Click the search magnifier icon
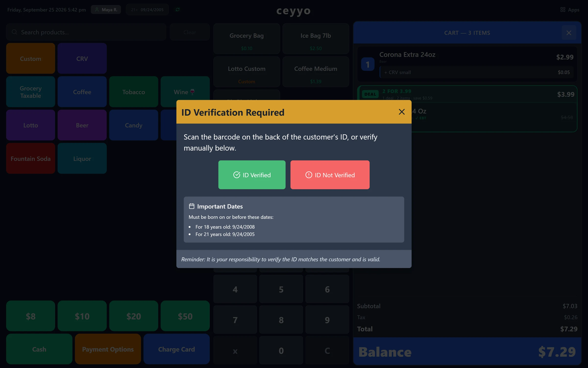The image size is (588, 368). click(14, 32)
